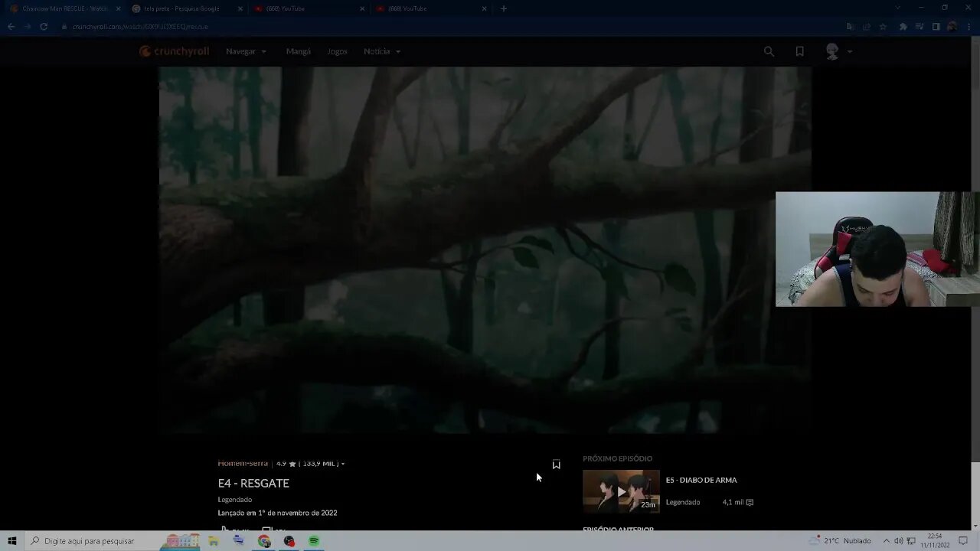Viewport: 980px width, 551px height.
Task: Open Spotify from the taskbar
Action: tap(314, 541)
